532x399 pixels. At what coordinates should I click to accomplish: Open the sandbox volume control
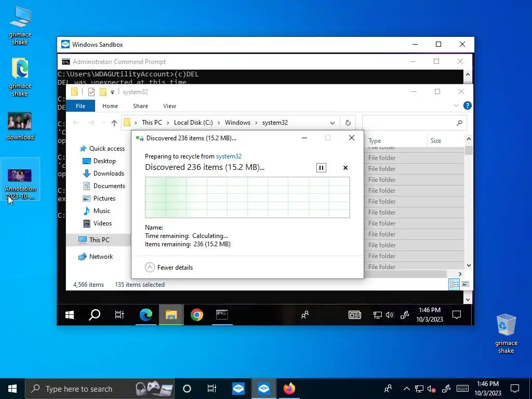coord(390,315)
